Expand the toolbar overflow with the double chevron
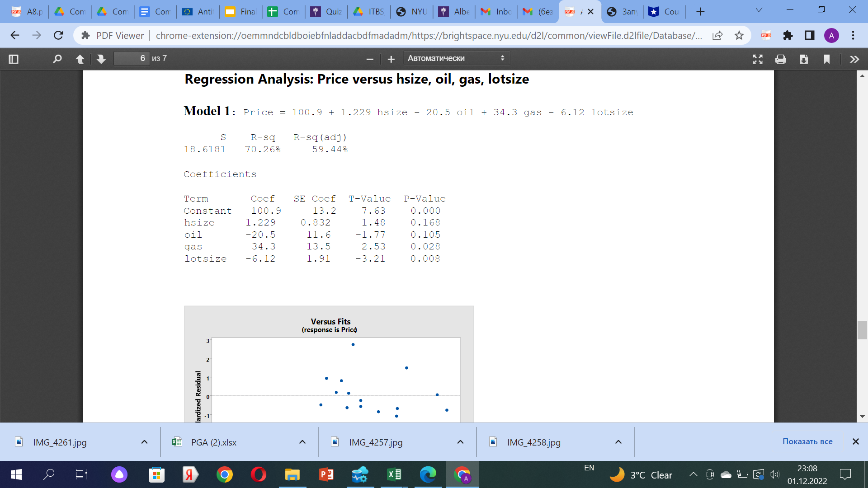The height and width of the screenshot is (488, 868). click(x=854, y=59)
